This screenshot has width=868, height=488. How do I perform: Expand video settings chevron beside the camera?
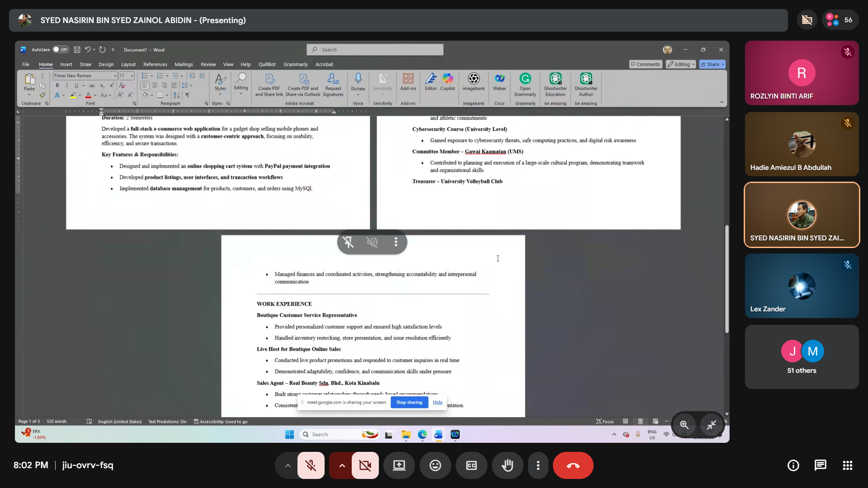pyautogui.click(x=342, y=465)
